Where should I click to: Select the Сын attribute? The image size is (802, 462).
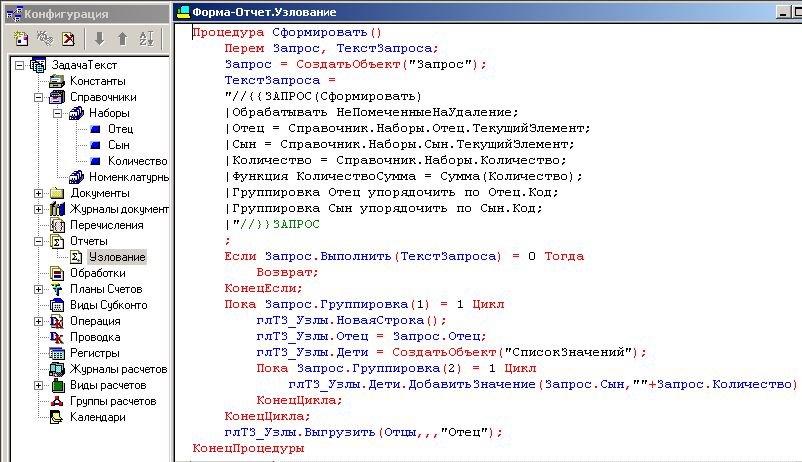coord(118,145)
